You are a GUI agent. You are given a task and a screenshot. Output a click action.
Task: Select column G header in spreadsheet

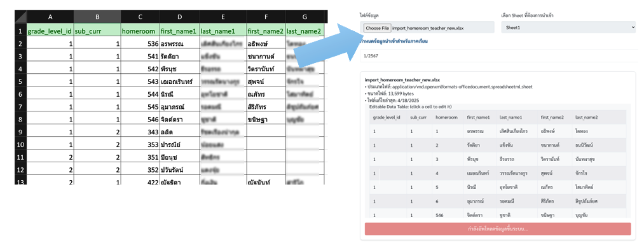click(305, 17)
